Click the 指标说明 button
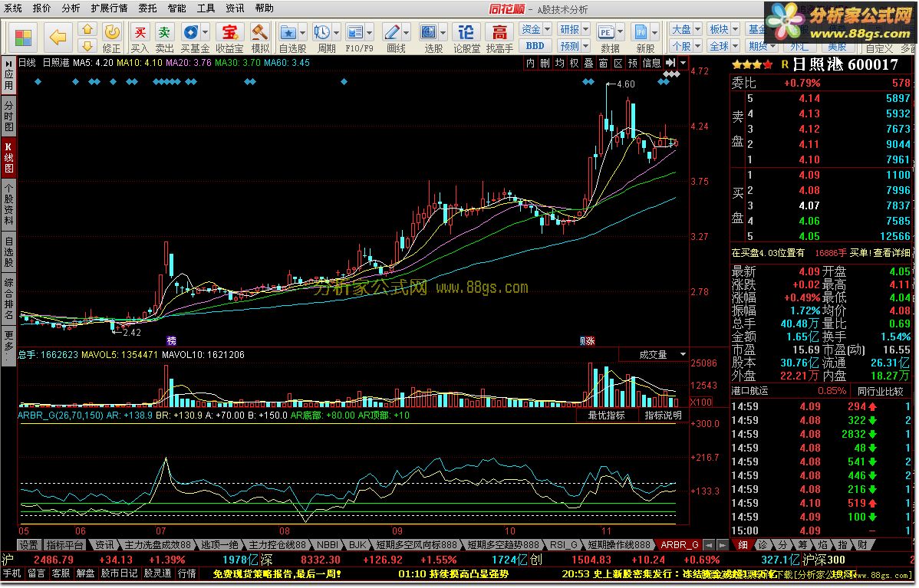 [663, 416]
